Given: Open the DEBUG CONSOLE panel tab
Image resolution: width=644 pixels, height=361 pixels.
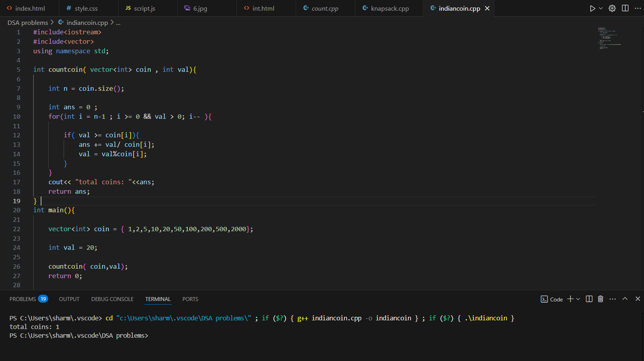Looking at the screenshot, I should click(112, 299).
